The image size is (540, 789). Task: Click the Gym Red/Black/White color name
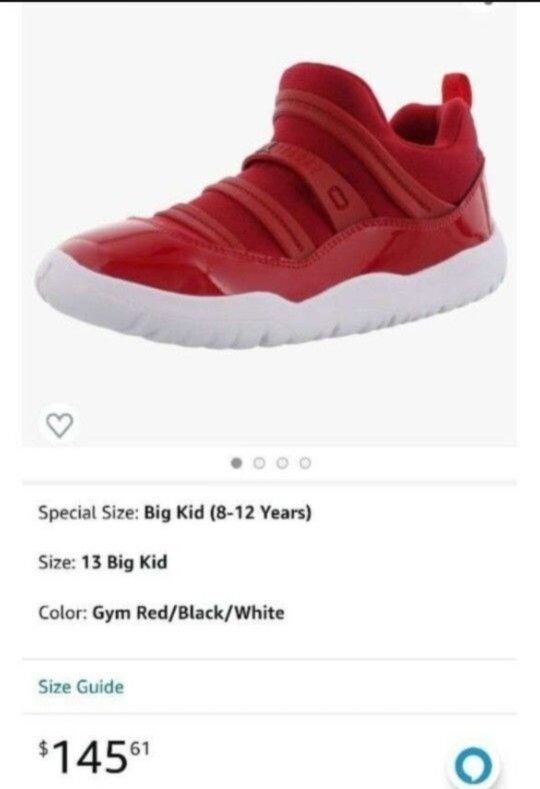tap(188, 613)
